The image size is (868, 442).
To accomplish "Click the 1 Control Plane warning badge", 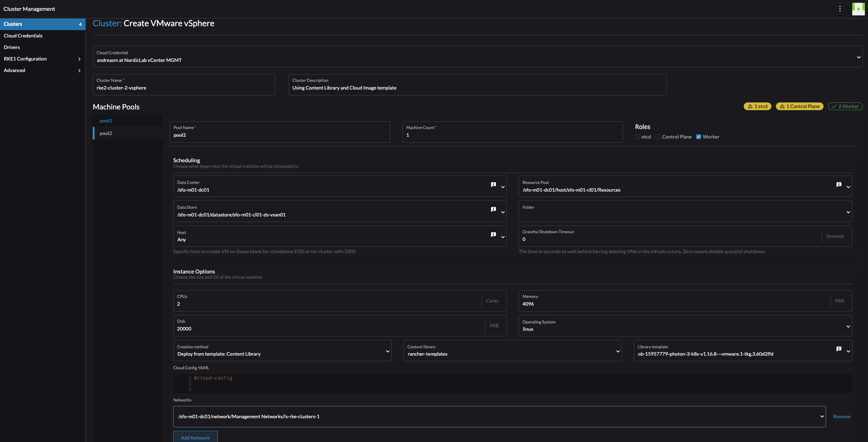I will tap(800, 106).
